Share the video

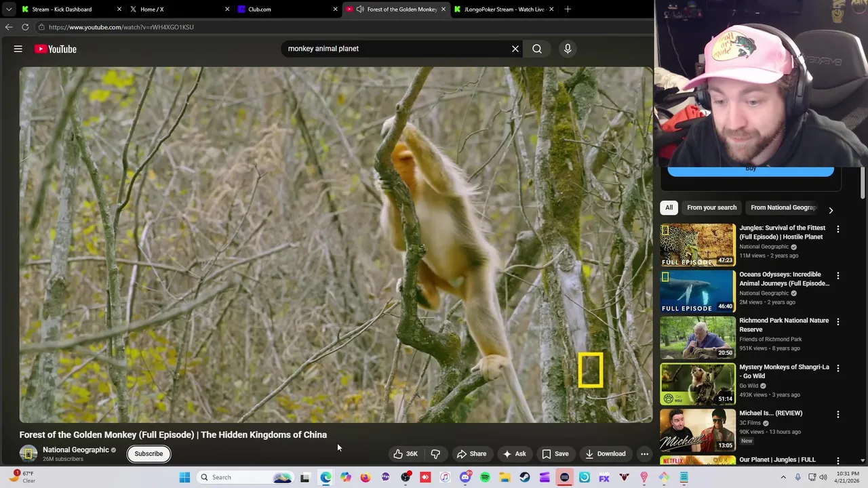point(471,454)
